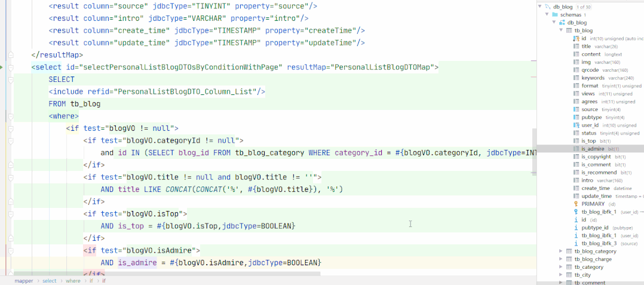Click the editor horizontal scrollbar
Image resolution: width=644 pixels, height=285 pixels.
click(x=167, y=273)
